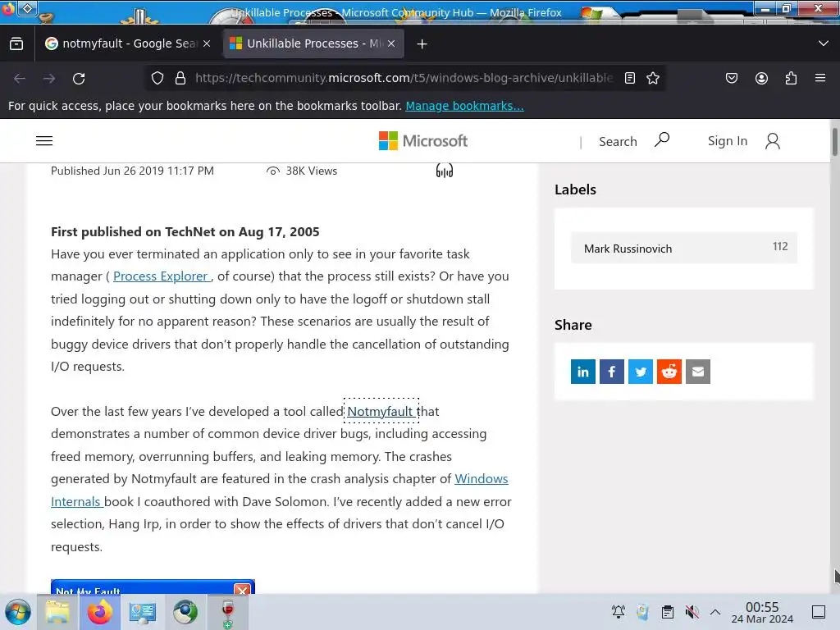Open Firefox application hamburger menu
840x630 pixels.
tap(820, 78)
